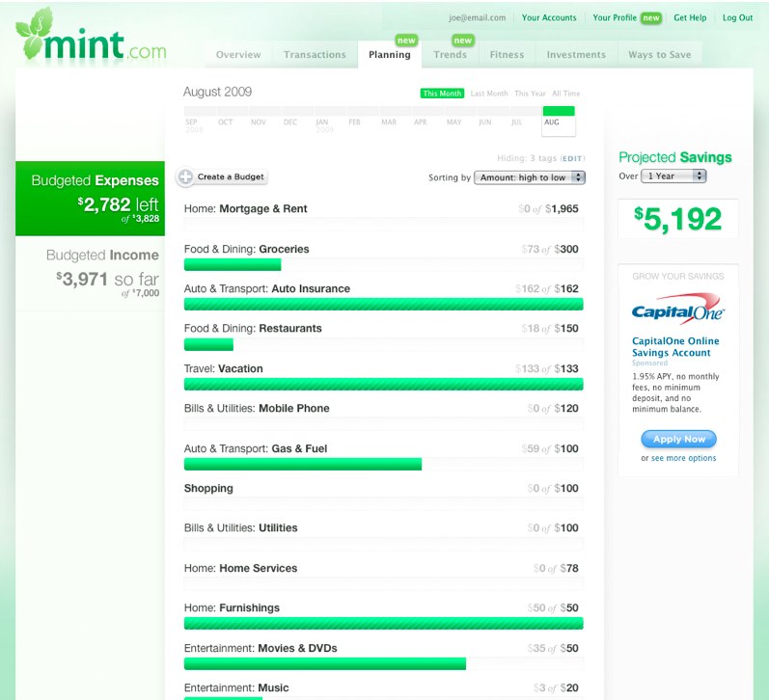Click the $0 of $1,965 amount

click(548, 209)
